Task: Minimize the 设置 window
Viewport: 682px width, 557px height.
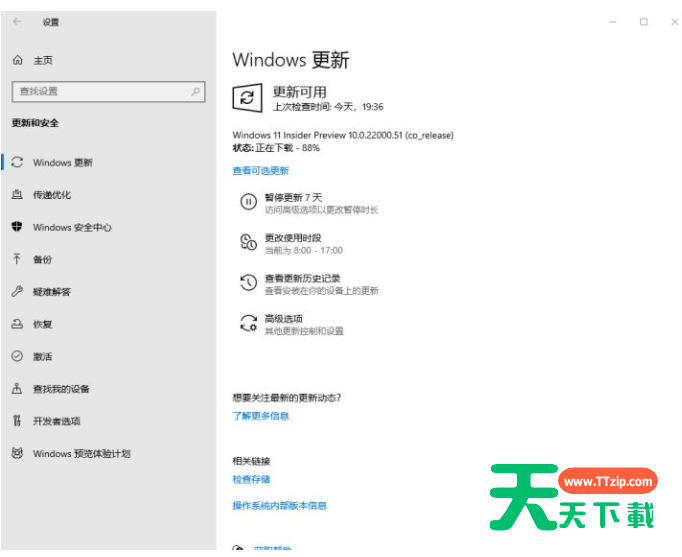Action: pyautogui.click(x=613, y=22)
